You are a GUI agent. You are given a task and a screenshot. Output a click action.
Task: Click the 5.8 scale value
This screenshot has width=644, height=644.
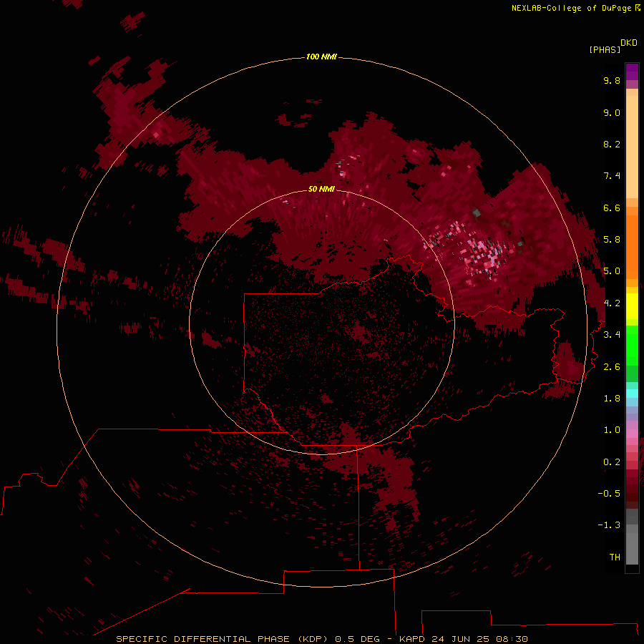pyautogui.click(x=612, y=240)
